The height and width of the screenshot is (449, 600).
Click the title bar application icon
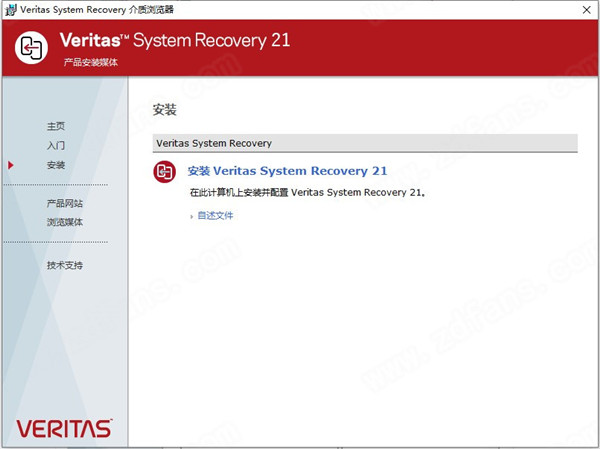click(x=10, y=10)
